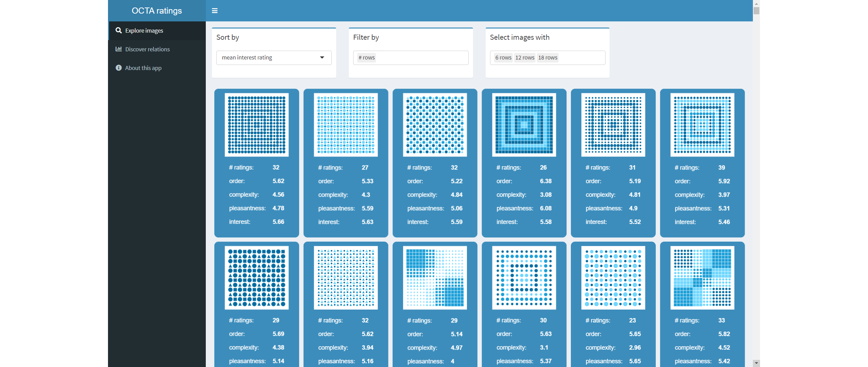Open the Discover relations menu item
The height and width of the screenshot is (367, 868).
pyautogui.click(x=147, y=49)
